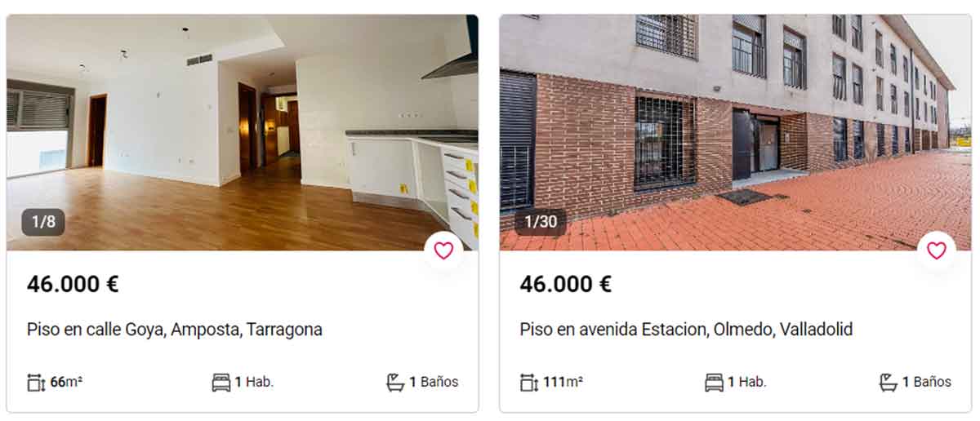Click the 1/30 photo counter badge
This screenshot has height=421, width=980.
540,222
